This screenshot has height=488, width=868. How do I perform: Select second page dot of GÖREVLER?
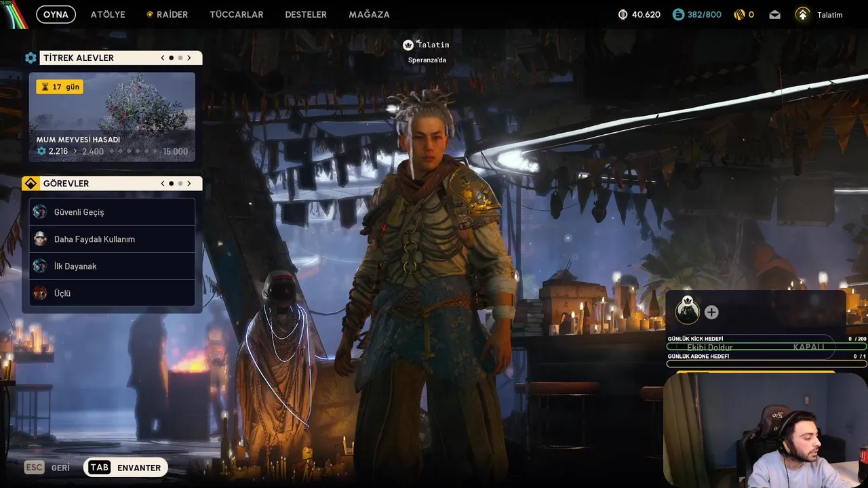(x=180, y=184)
